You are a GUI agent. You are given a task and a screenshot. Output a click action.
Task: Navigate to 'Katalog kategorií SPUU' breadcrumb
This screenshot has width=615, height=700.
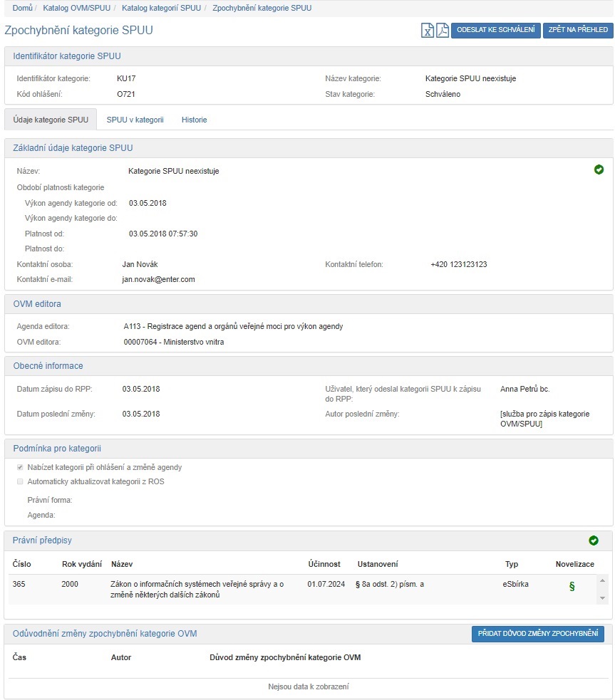(x=160, y=8)
